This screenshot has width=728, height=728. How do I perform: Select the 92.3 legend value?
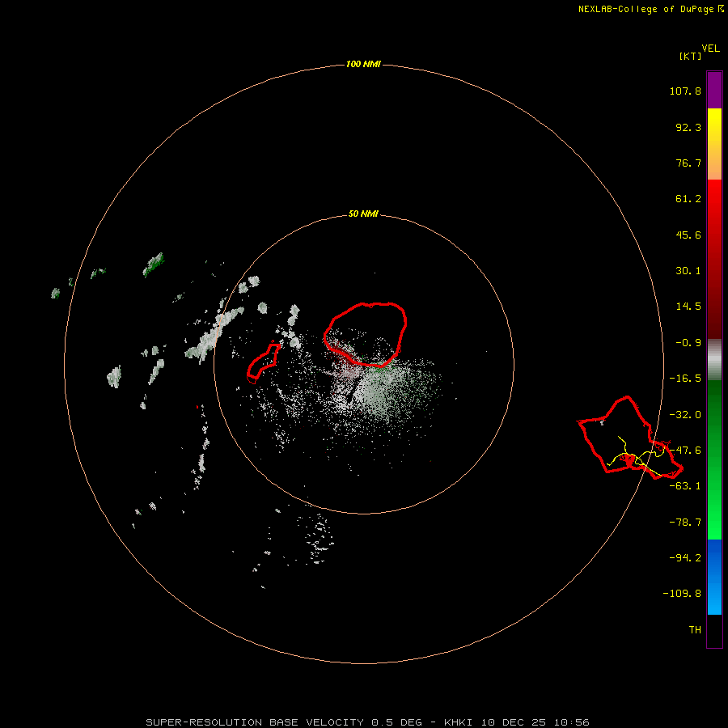(x=688, y=127)
